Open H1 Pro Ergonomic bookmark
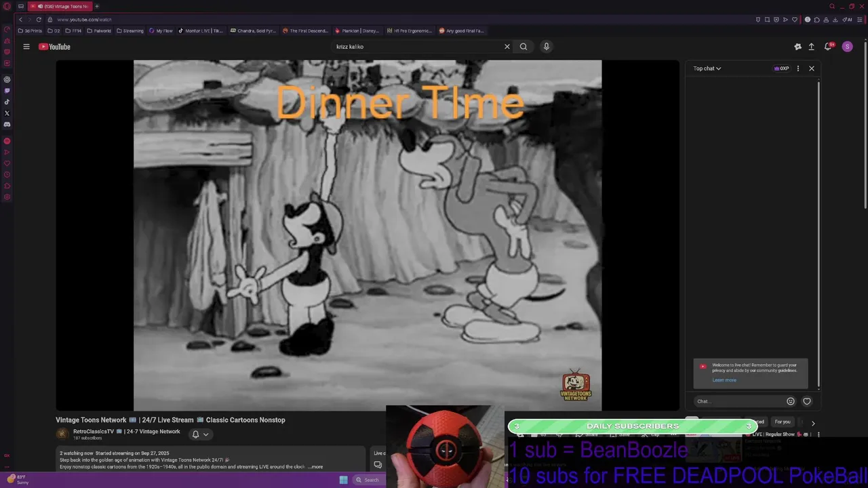This screenshot has width=868, height=488. coord(409,30)
